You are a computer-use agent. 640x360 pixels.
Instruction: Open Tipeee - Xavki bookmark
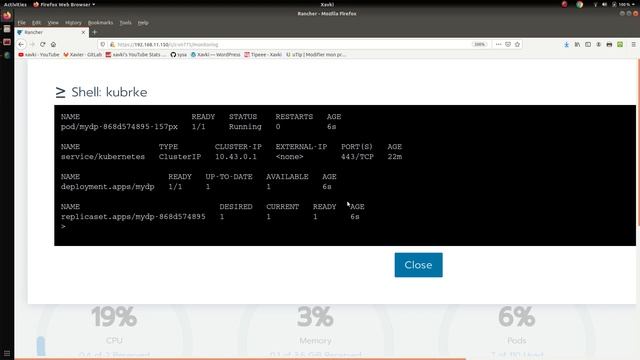click(263, 54)
